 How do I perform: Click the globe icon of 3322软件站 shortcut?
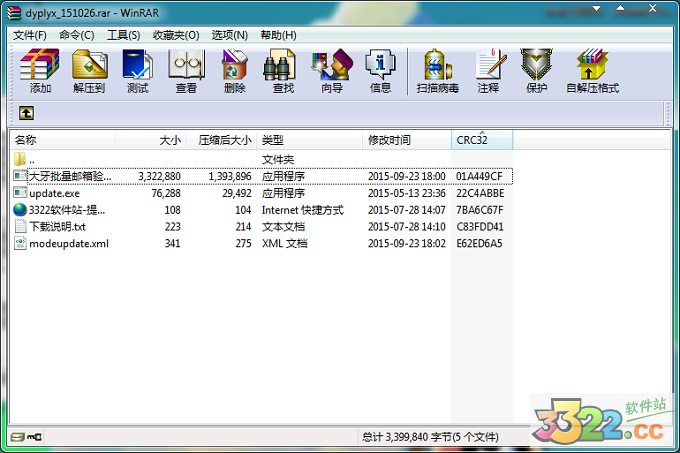(20, 210)
